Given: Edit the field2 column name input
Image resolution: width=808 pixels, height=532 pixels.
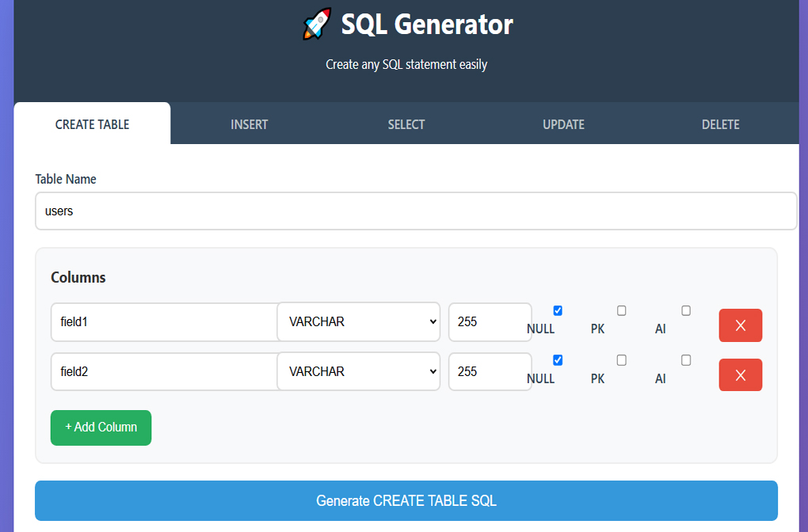Looking at the screenshot, I should click(165, 371).
